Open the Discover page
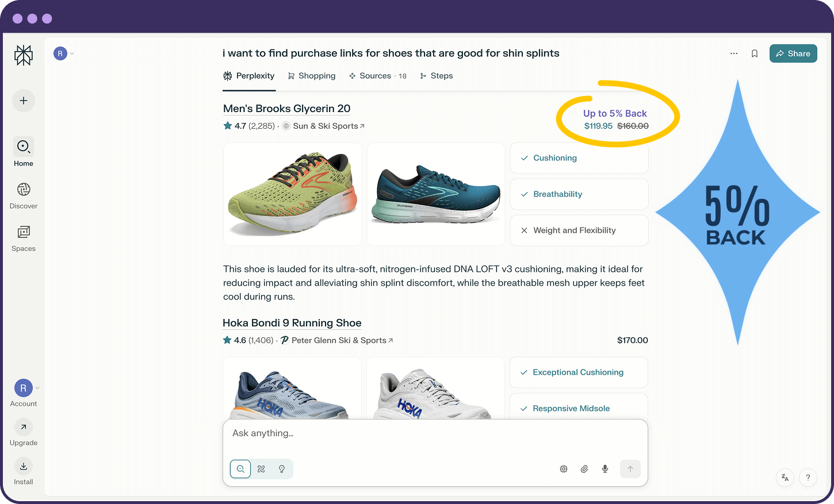This screenshot has width=834, height=504. (x=24, y=195)
